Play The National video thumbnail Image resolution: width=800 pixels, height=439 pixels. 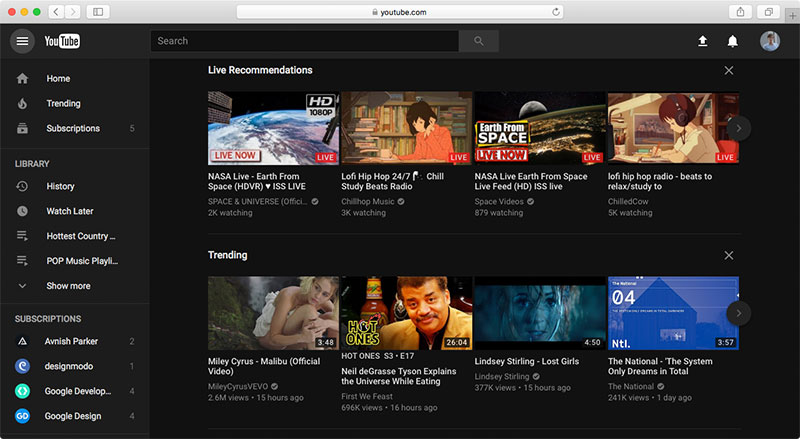673,313
